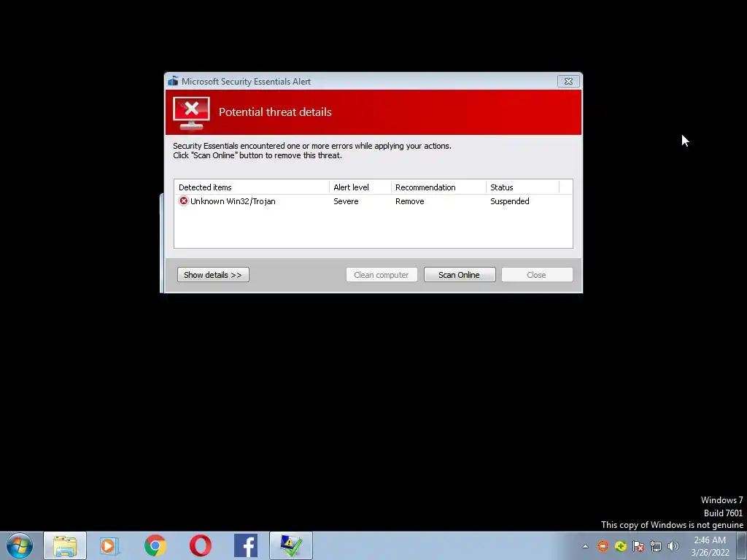Click the Alert level column header
The height and width of the screenshot is (560, 747).
360,187
